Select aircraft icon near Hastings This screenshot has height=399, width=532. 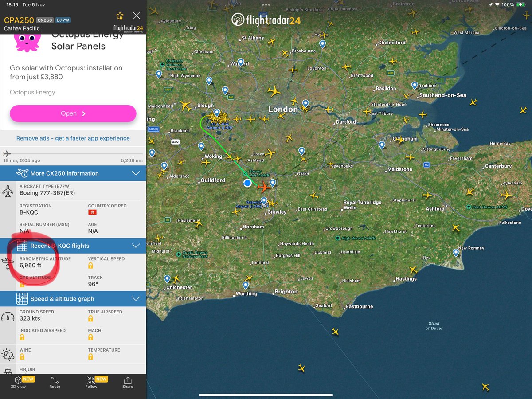pos(413,270)
